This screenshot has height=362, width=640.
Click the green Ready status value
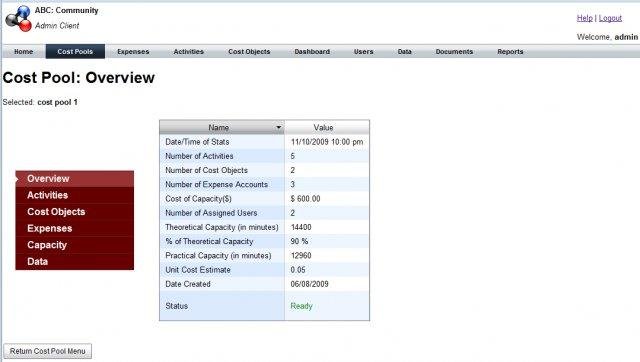pos(301,306)
